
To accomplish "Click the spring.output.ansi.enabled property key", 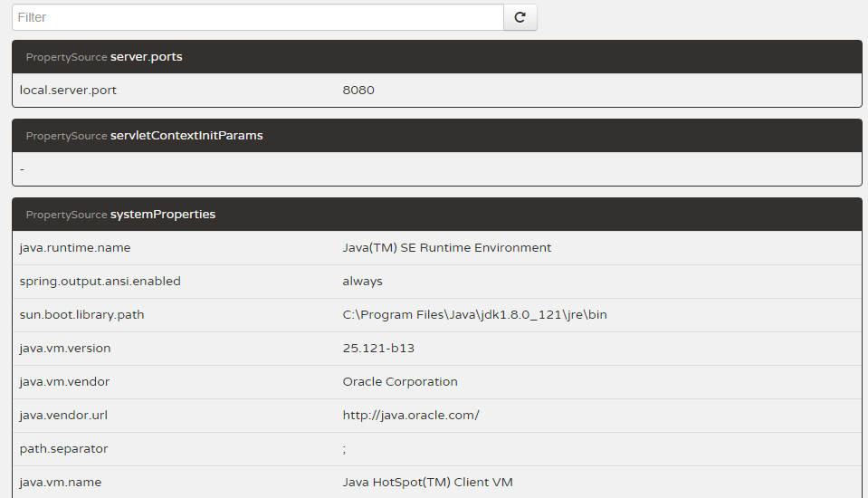I will 100,282.
